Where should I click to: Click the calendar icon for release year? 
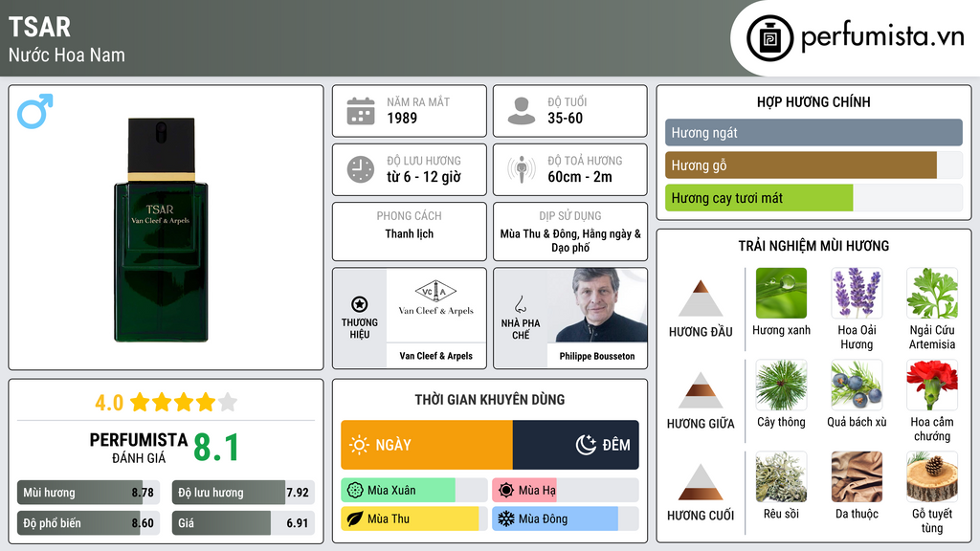tap(361, 111)
